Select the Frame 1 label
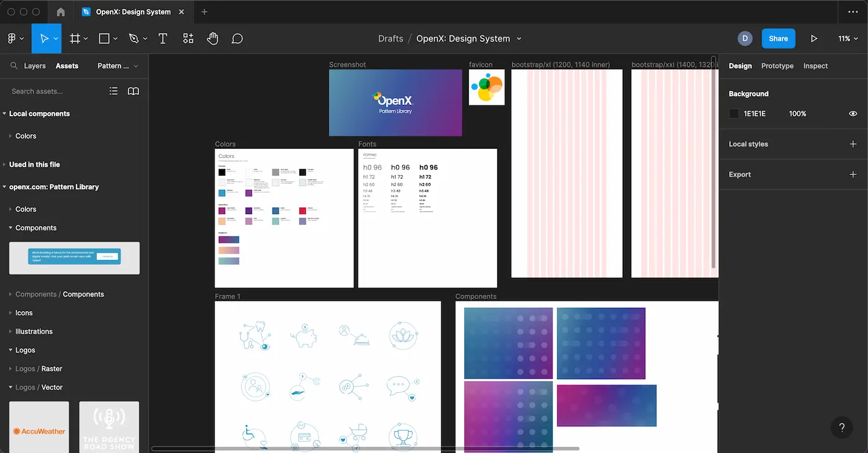The height and width of the screenshot is (453, 868). pyautogui.click(x=228, y=297)
